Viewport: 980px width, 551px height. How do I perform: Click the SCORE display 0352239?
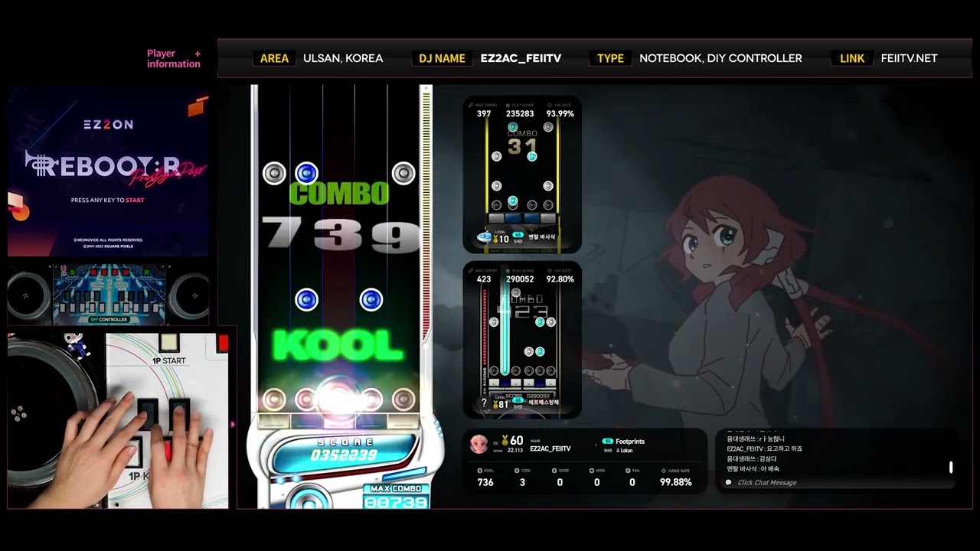pyautogui.click(x=344, y=455)
